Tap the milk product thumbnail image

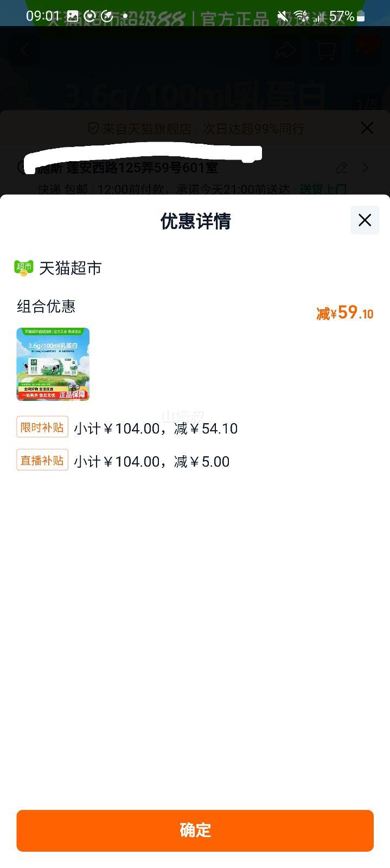tap(53, 364)
